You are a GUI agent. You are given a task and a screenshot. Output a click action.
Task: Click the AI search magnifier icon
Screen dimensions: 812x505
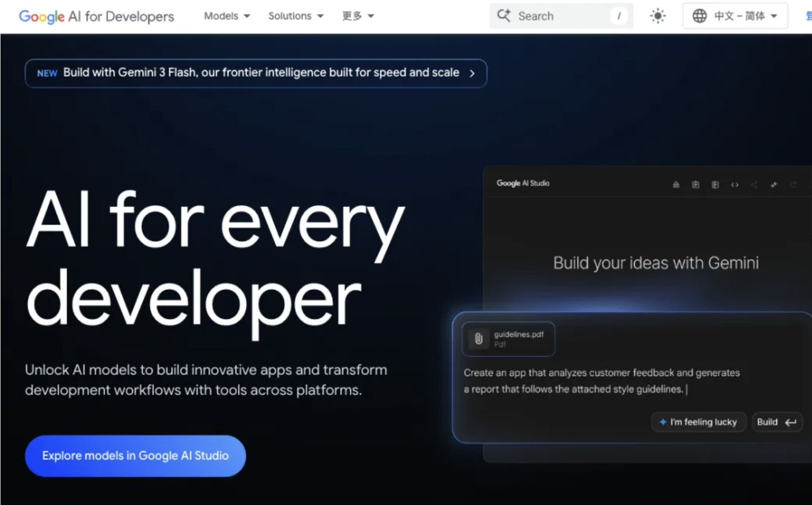[x=504, y=16]
